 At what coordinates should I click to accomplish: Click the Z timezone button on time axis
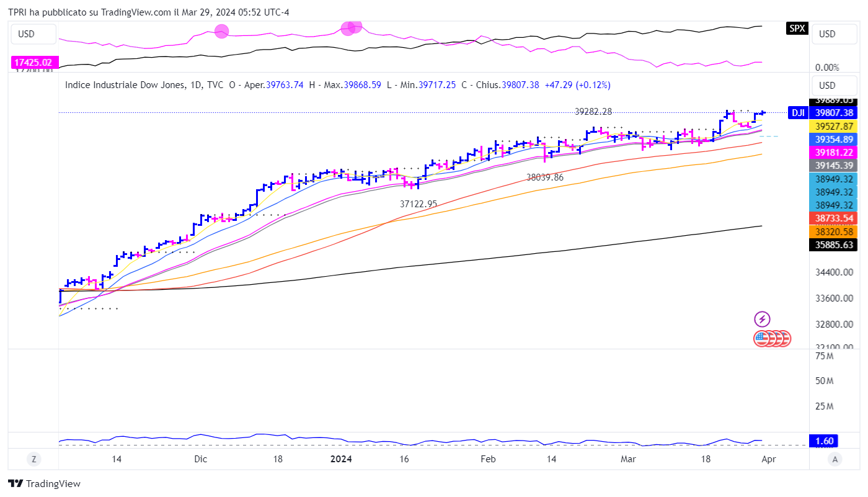pos(33,459)
